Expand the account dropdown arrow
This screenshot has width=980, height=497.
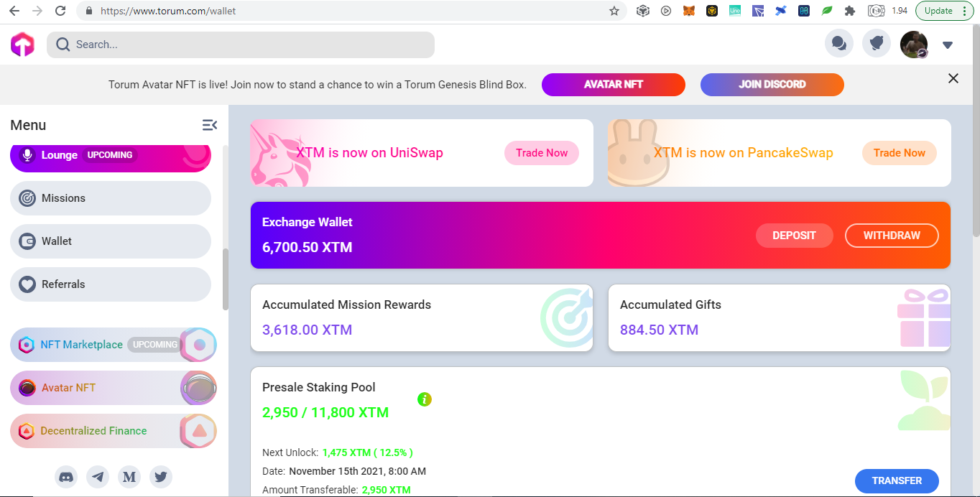tap(948, 45)
